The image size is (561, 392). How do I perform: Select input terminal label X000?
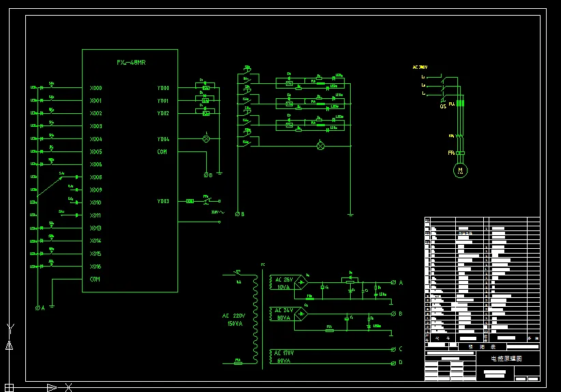click(96, 88)
